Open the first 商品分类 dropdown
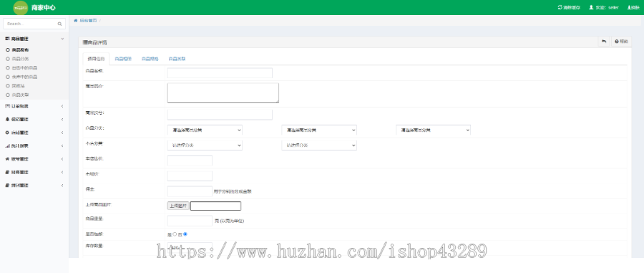 click(x=205, y=130)
